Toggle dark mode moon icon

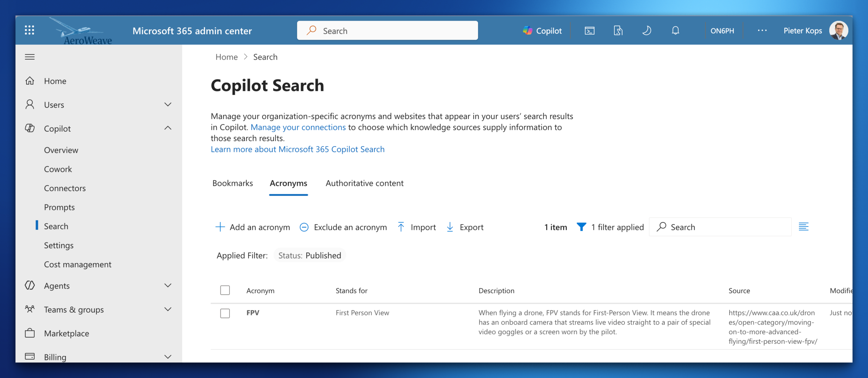[x=647, y=31]
